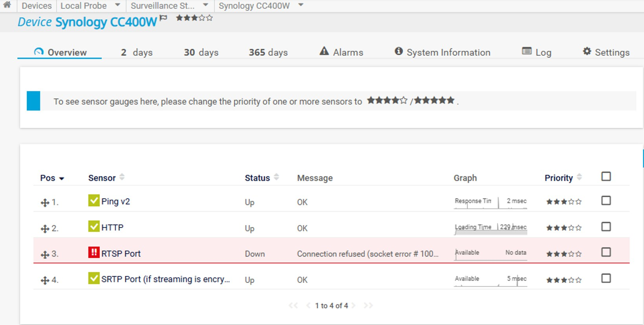
Task: Click the move handle for HTTP sensor row
Action: pos(45,229)
